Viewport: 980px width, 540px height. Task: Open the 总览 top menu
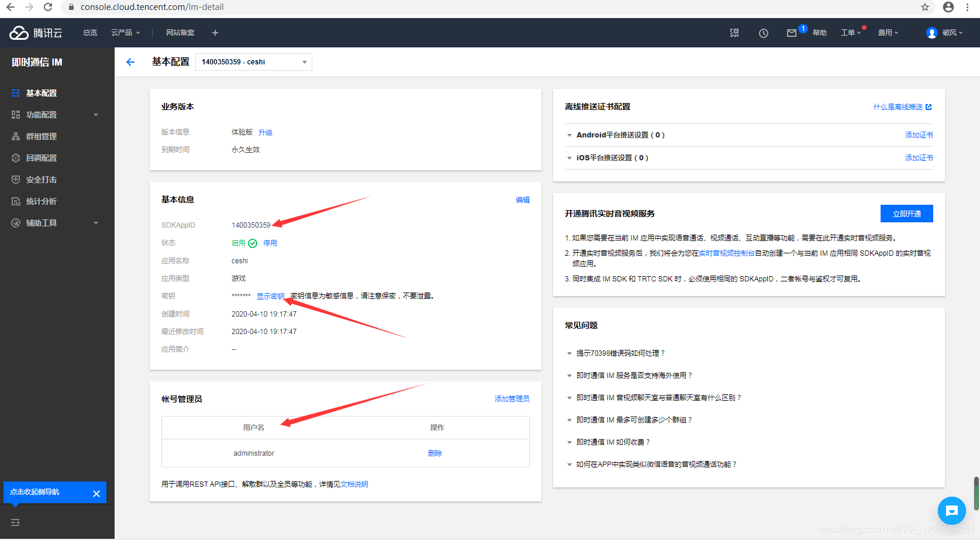point(90,33)
